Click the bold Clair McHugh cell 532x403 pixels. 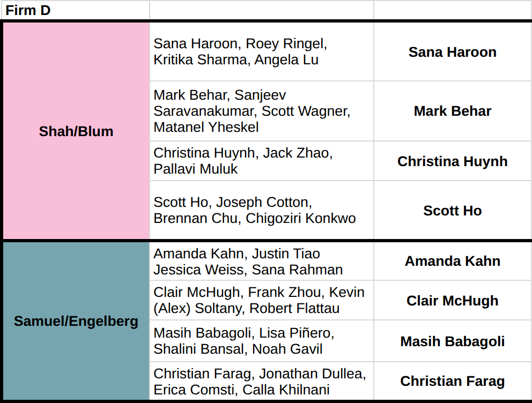453,300
